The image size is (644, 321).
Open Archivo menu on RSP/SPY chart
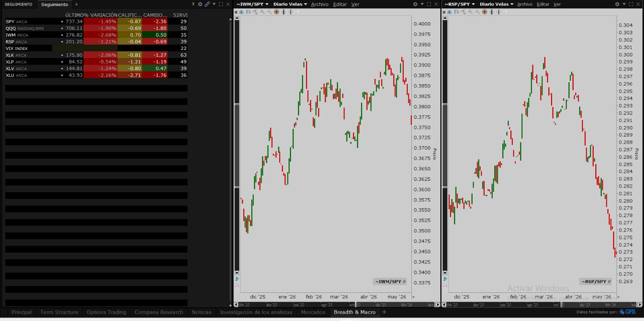(x=525, y=4)
